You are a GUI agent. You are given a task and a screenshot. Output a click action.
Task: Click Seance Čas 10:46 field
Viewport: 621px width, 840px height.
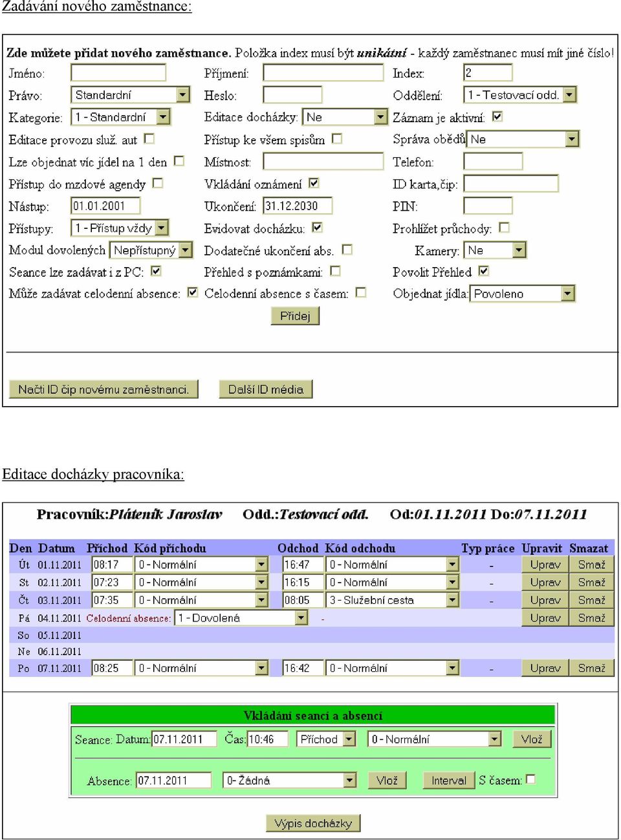click(267, 739)
